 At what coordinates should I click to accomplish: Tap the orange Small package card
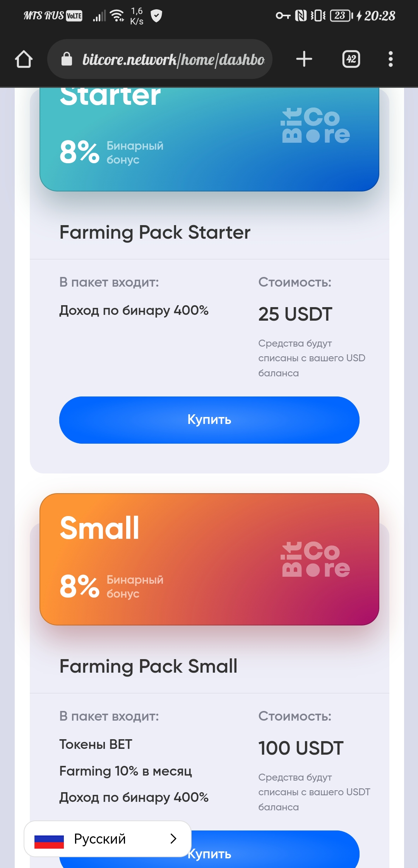209,559
